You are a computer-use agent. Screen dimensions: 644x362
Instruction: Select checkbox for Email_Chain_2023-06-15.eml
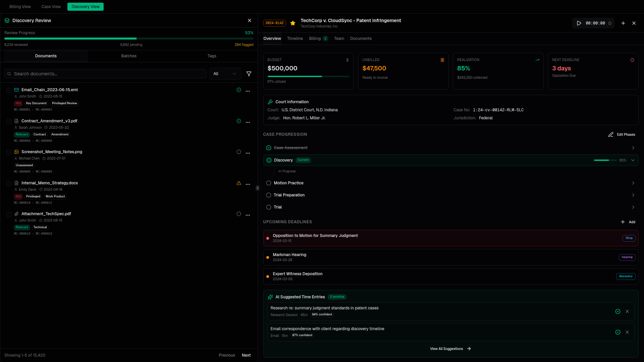(x=9, y=90)
